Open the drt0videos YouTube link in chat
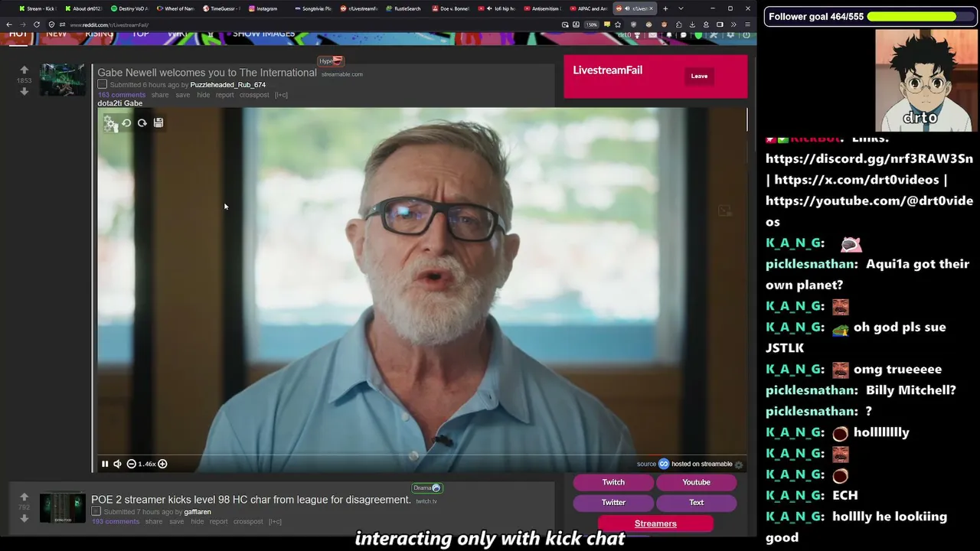 click(x=869, y=211)
